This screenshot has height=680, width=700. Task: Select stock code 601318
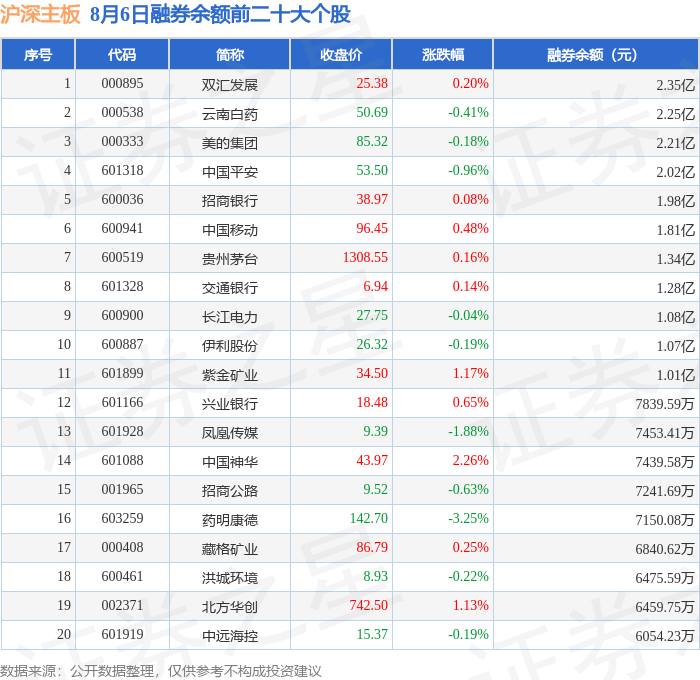tap(122, 171)
